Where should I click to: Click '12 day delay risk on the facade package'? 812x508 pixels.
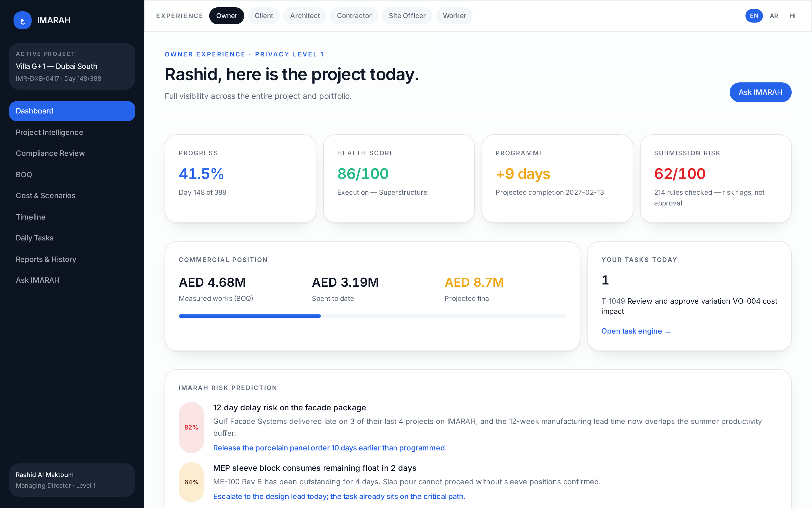289,408
